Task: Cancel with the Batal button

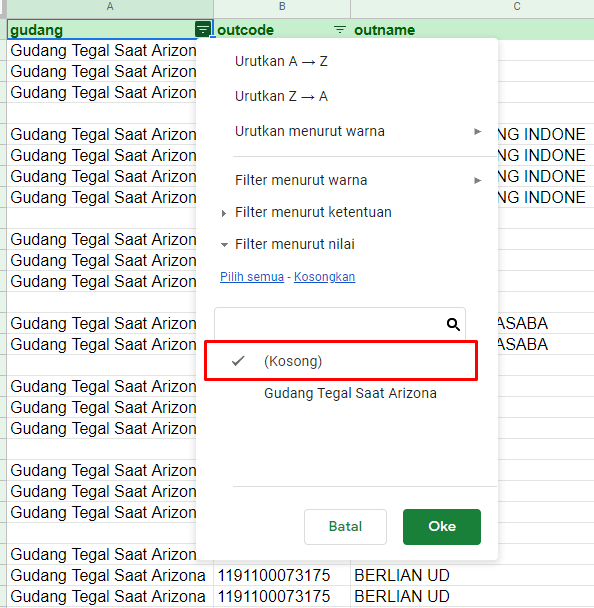Action: (x=345, y=527)
